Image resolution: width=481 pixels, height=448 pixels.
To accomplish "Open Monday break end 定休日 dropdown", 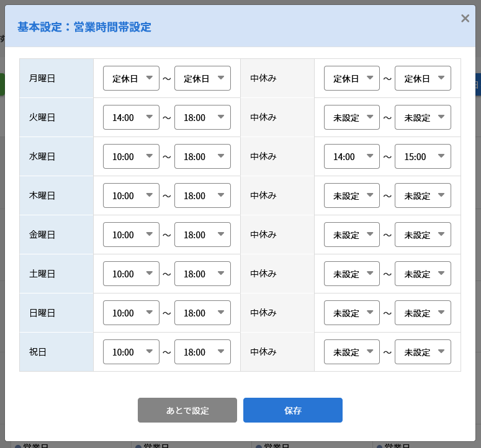I will click(x=423, y=78).
